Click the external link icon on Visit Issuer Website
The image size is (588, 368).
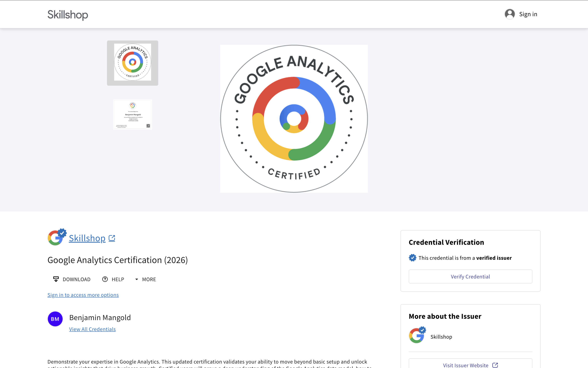tap(495, 365)
